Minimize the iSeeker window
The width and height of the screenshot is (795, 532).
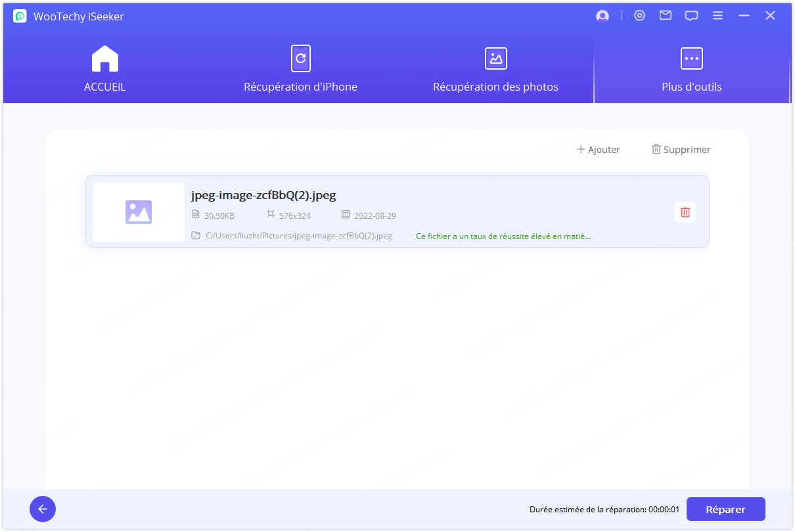(x=744, y=16)
